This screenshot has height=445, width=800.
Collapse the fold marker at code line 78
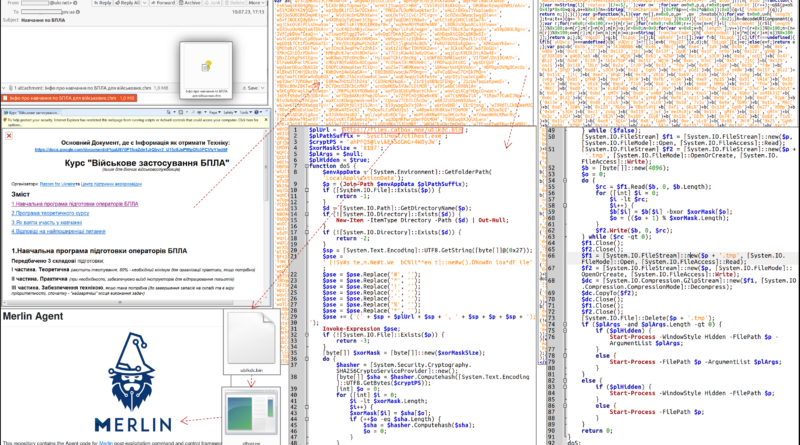(565, 356)
